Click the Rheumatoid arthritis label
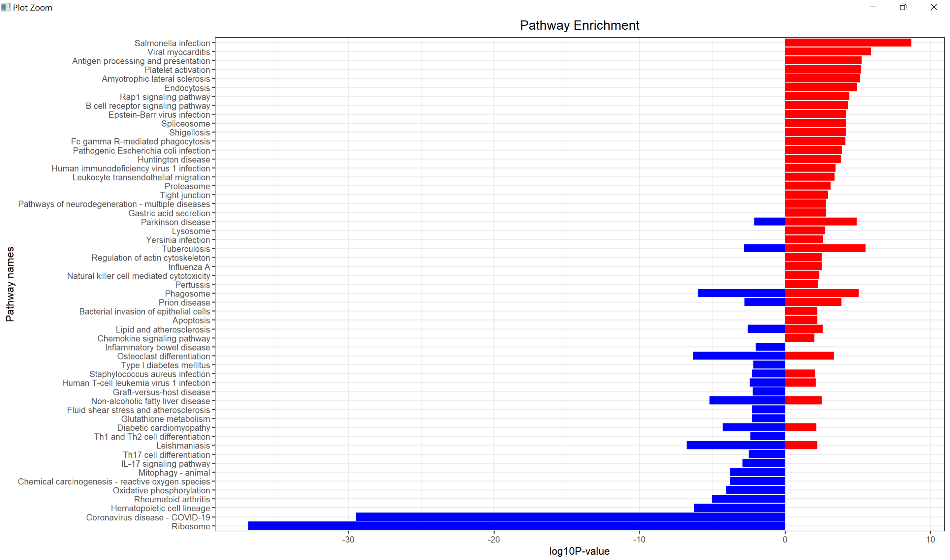950x560 pixels. 172,499
